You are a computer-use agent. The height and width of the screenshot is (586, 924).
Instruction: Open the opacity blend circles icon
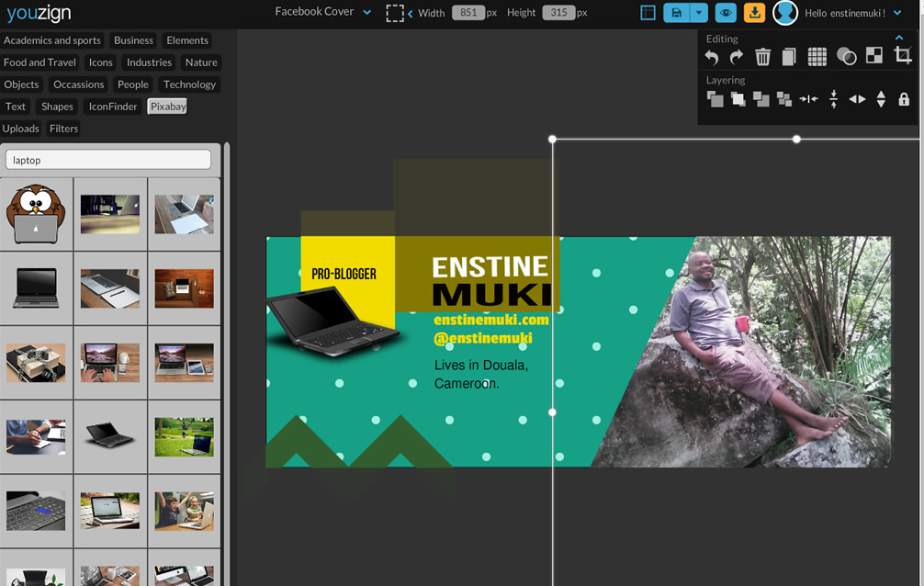click(x=846, y=57)
